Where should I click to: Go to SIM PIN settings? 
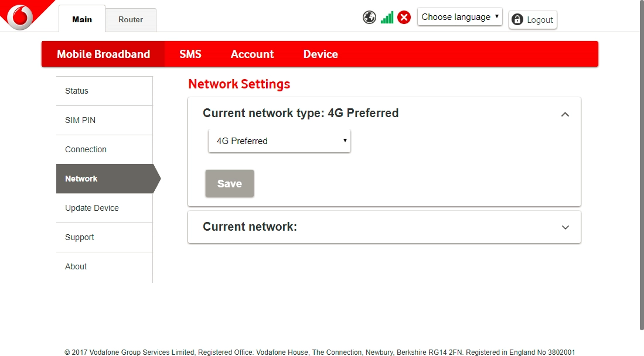pyautogui.click(x=80, y=120)
